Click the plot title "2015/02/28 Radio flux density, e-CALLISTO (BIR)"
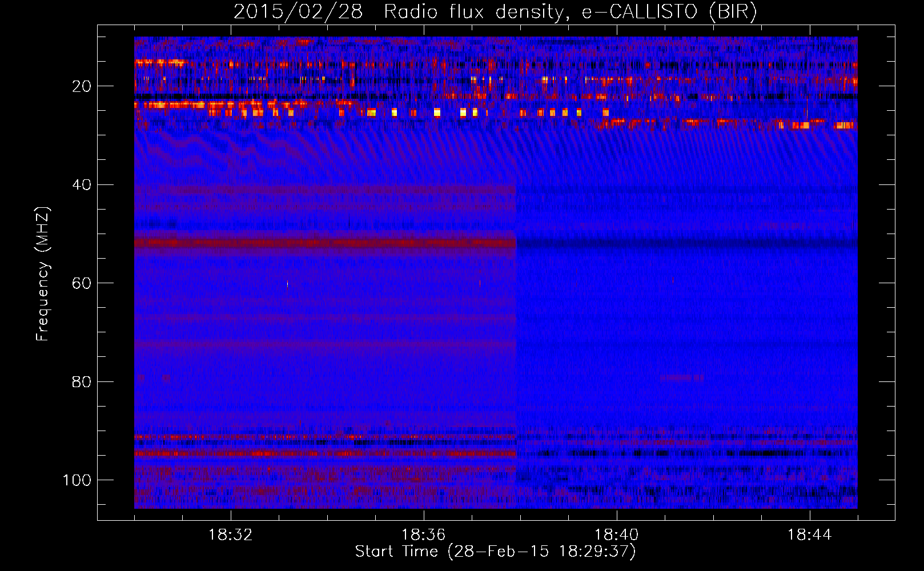924x571 pixels. click(x=495, y=13)
